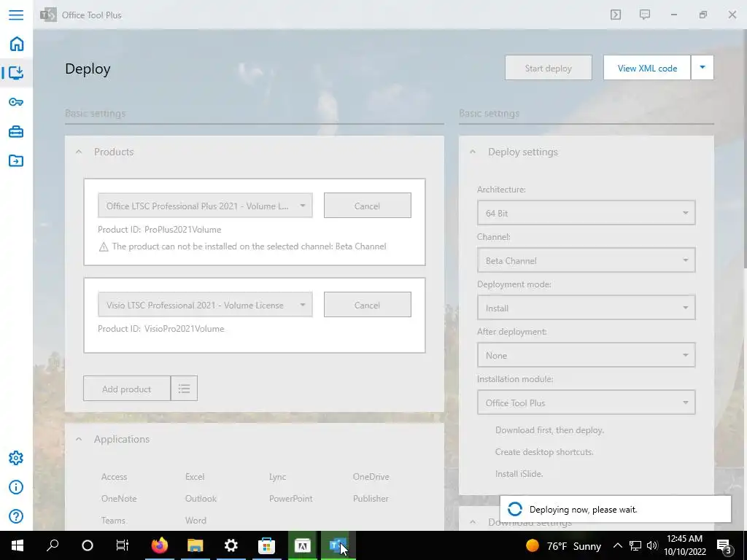Toggle the Excel application option
The width and height of the screenshot is (747, 560).
click(x=195, y=477)
